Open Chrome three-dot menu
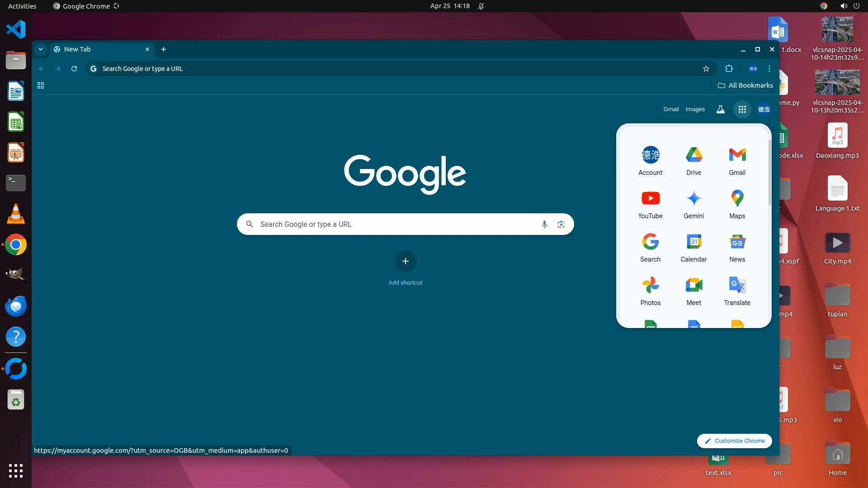868x488 pixels. click(769, 69)
